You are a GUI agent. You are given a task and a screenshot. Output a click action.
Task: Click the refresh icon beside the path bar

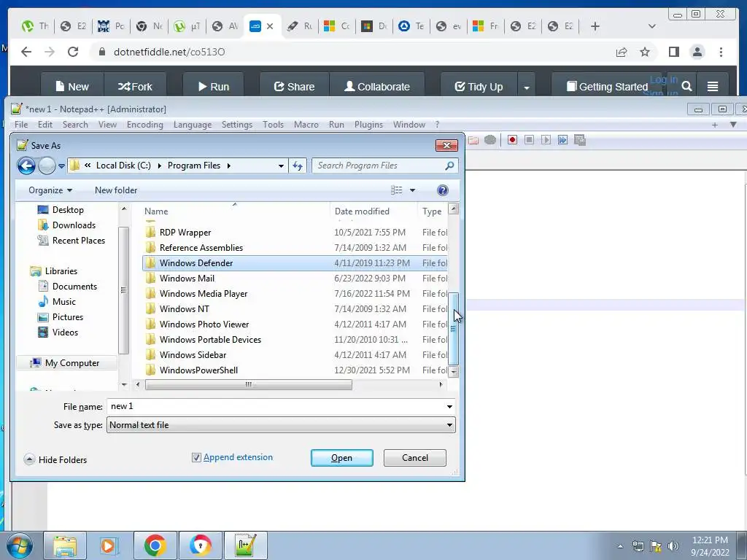[298, 166]
